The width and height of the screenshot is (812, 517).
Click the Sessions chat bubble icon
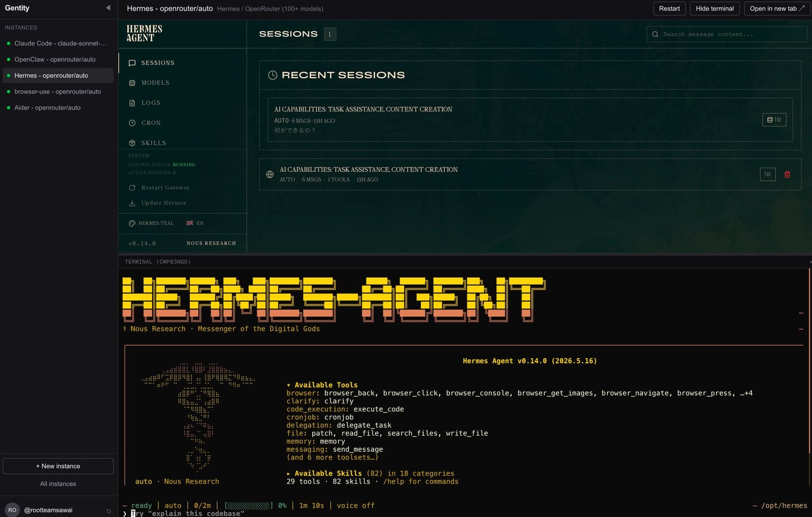click(132, 63)
